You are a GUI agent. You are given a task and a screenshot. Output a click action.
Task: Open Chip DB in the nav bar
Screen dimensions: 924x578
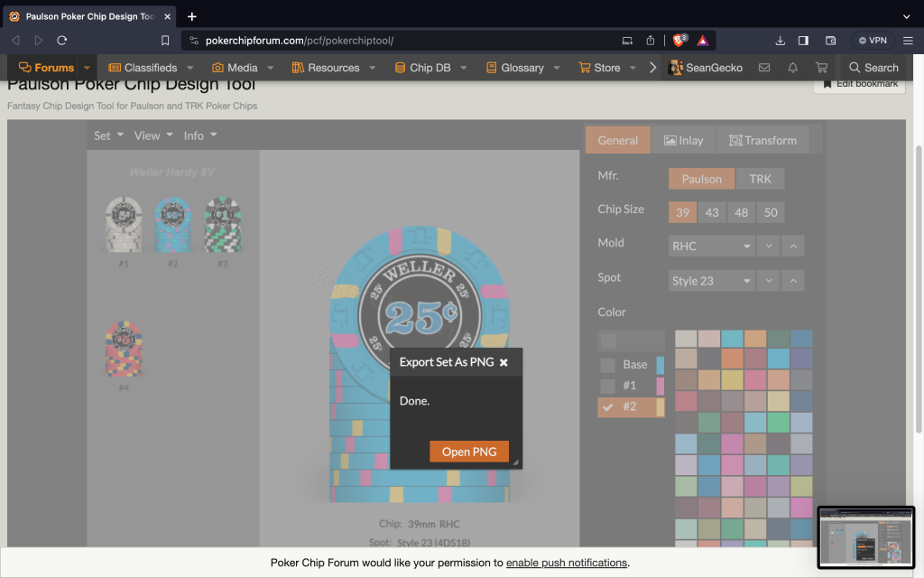coord(423,67)
